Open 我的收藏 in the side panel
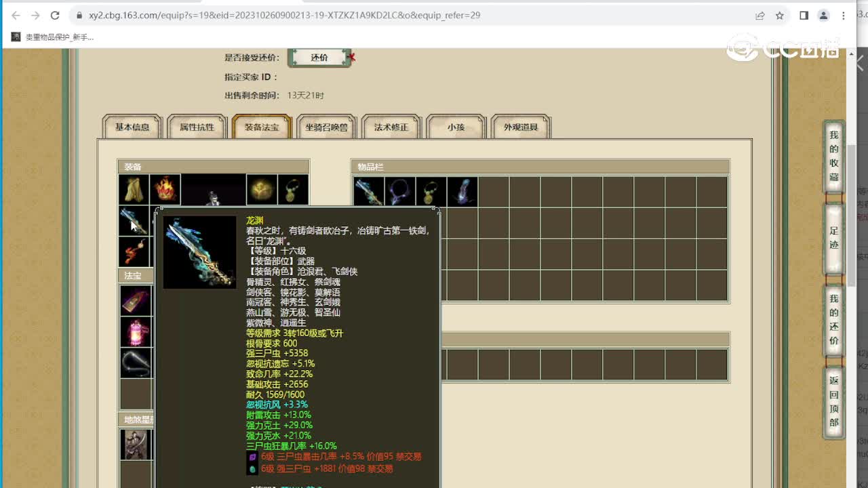This screenshot has width=868, height=488. tap(834, 157)
